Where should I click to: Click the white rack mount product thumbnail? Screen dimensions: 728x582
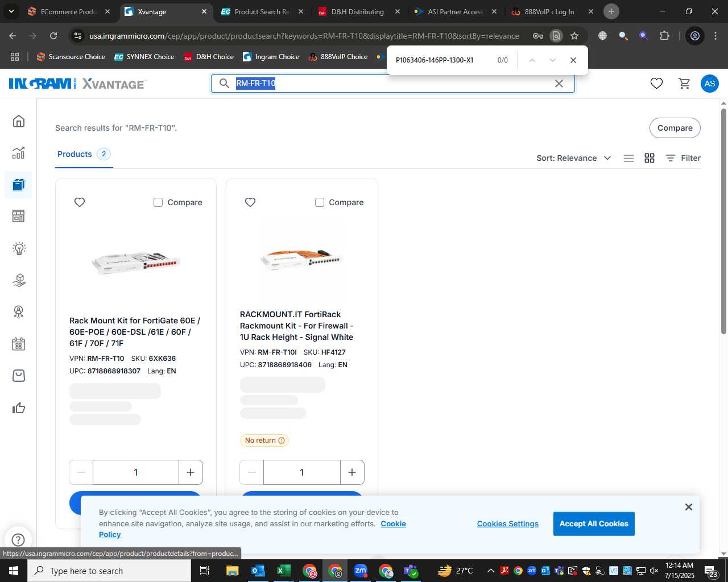coord(135,263)
